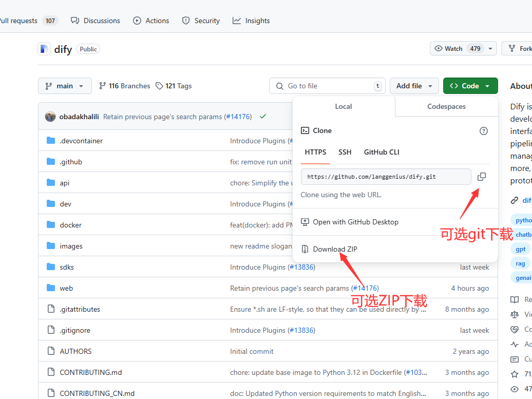Image resolution: width=532 pixels, height=399 pixels.
Task: Click the .devcontainer folder icon
Action: [51, 141]
